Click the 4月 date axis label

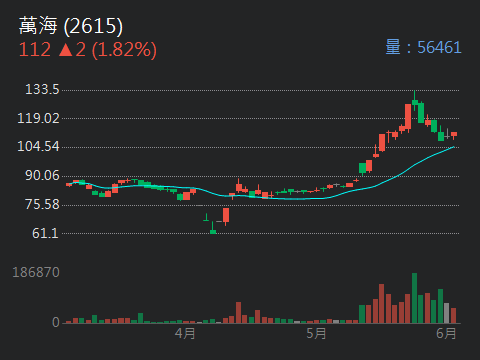click(x=185, y=333)
